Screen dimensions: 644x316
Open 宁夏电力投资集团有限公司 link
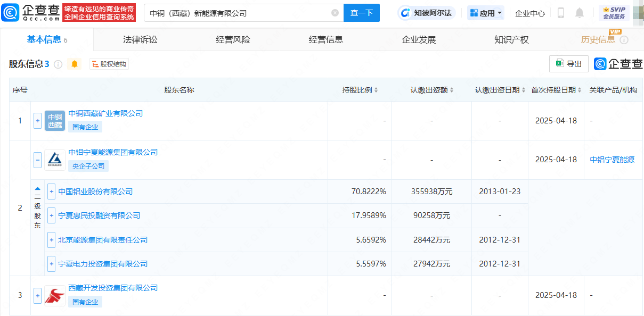[x=103, y=264]
